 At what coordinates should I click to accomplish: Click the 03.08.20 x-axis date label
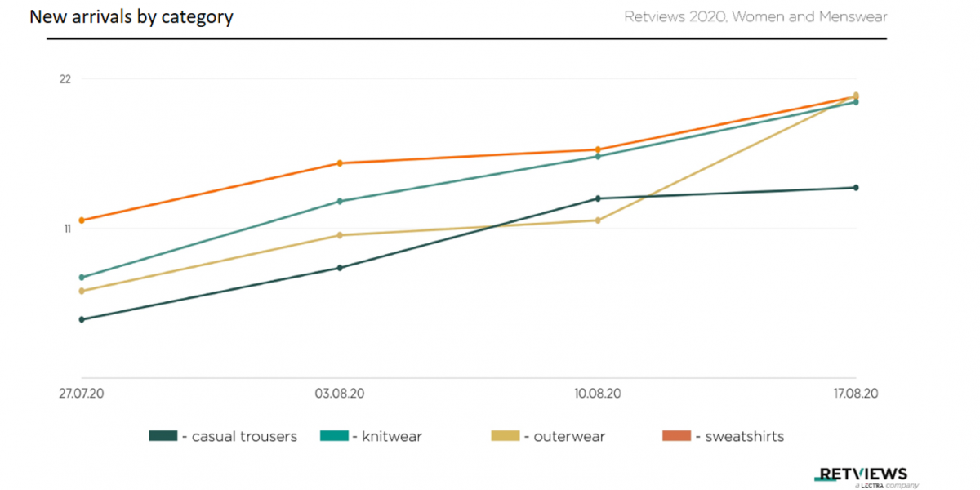(340, 394)
